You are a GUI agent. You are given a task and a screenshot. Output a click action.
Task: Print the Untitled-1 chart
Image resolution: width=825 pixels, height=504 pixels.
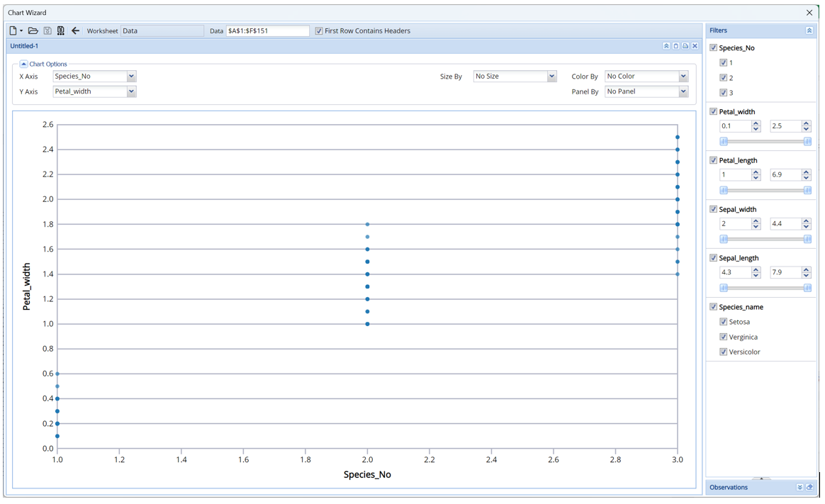pos(685,45)
